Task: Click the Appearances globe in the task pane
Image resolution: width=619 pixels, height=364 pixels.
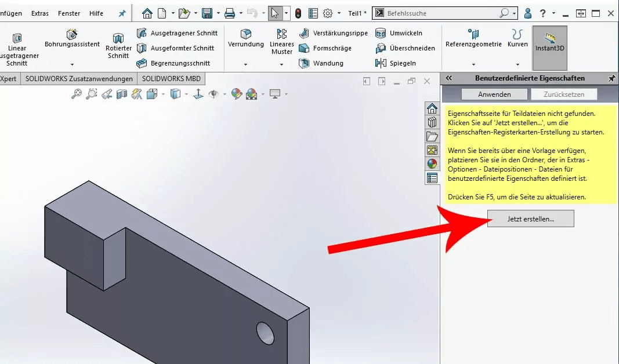Action: pyautogui.click(x=432, y=163)
